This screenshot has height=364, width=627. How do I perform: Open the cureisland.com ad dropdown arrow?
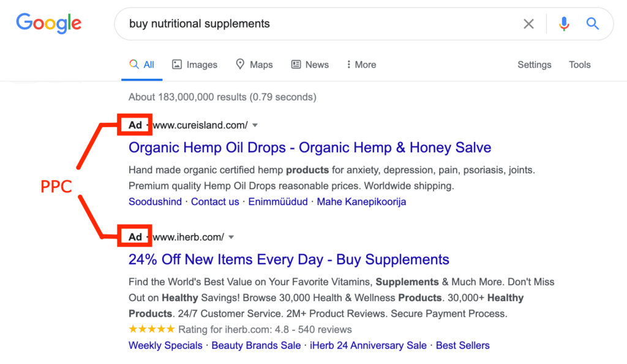(x=255, y=125)
